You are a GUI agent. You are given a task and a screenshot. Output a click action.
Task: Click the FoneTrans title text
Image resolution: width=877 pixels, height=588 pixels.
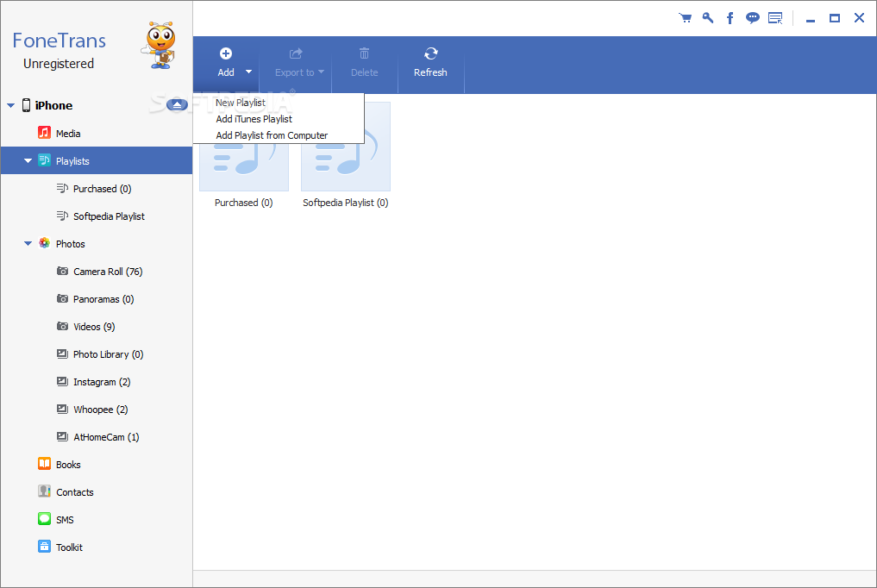[x=60, y=41]
